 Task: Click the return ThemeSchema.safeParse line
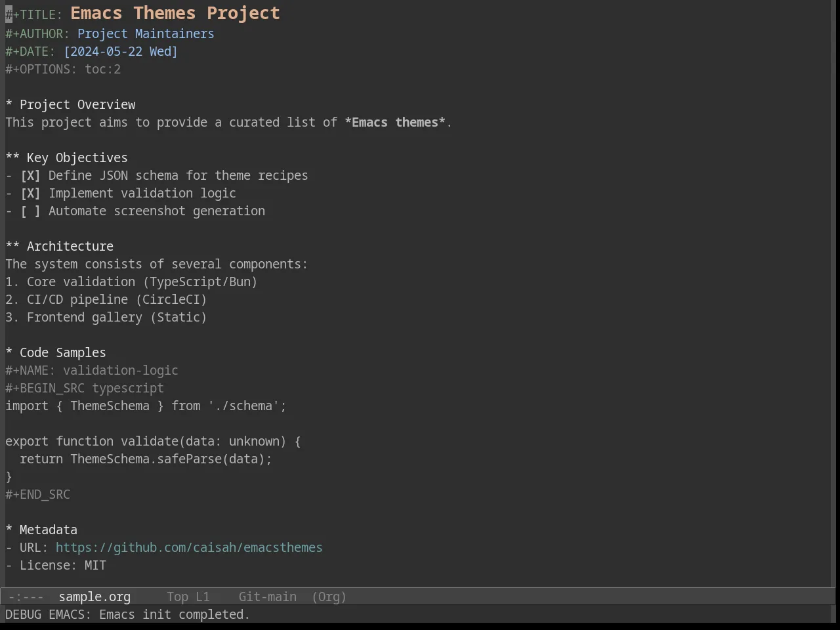point(146,459)
